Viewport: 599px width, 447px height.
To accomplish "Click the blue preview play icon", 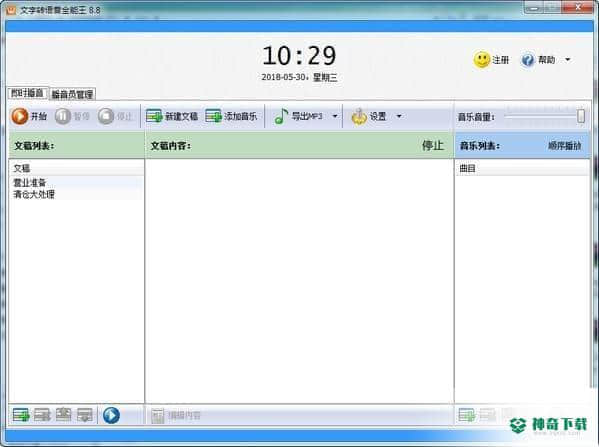I will point(111,415).
